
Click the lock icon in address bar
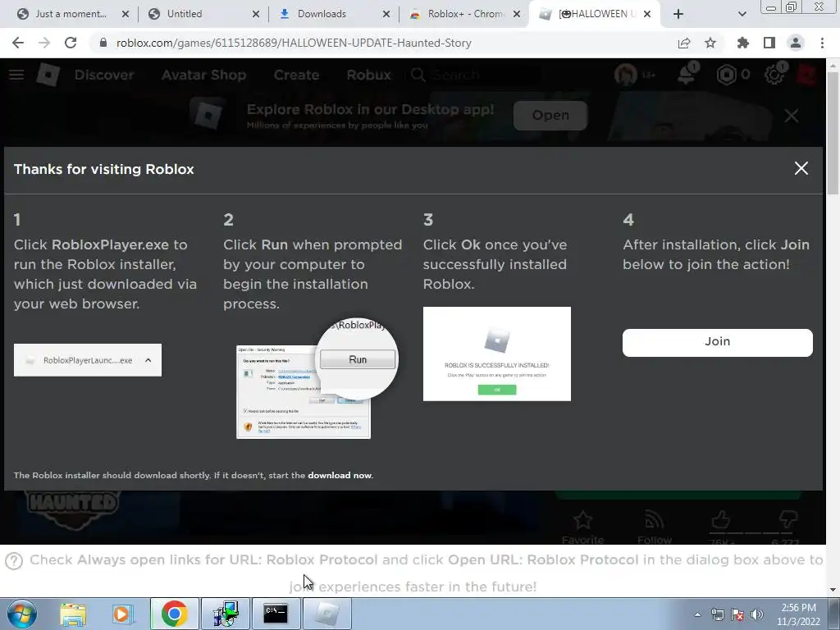[103, 43]
